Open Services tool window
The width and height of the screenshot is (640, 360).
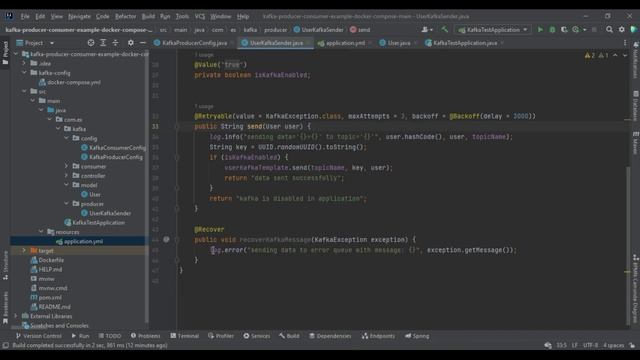coord(257,336)
